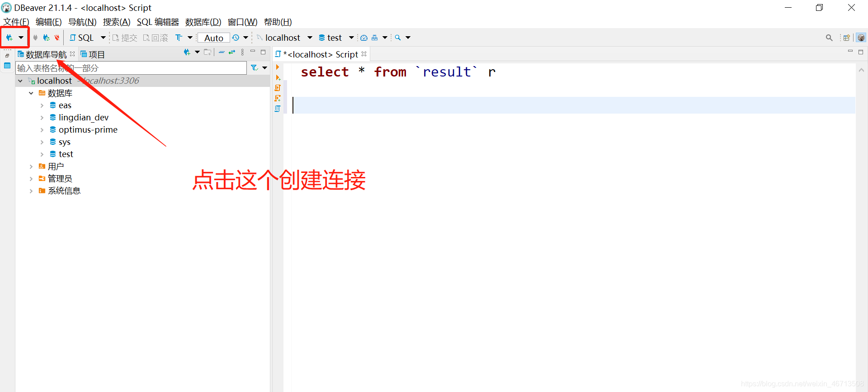Screen dimensions: 868x392
Task: Expand the sys database node
Action: point(42,142)
